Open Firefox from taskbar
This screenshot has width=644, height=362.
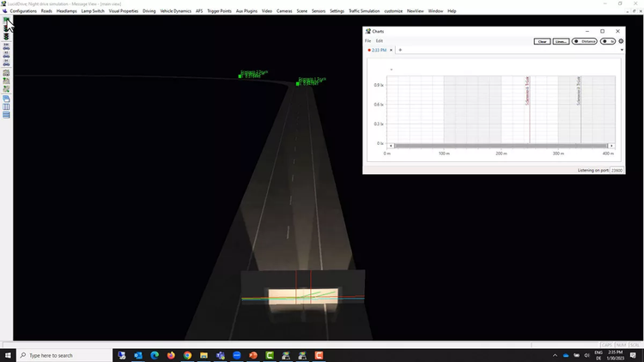(171, 355)
